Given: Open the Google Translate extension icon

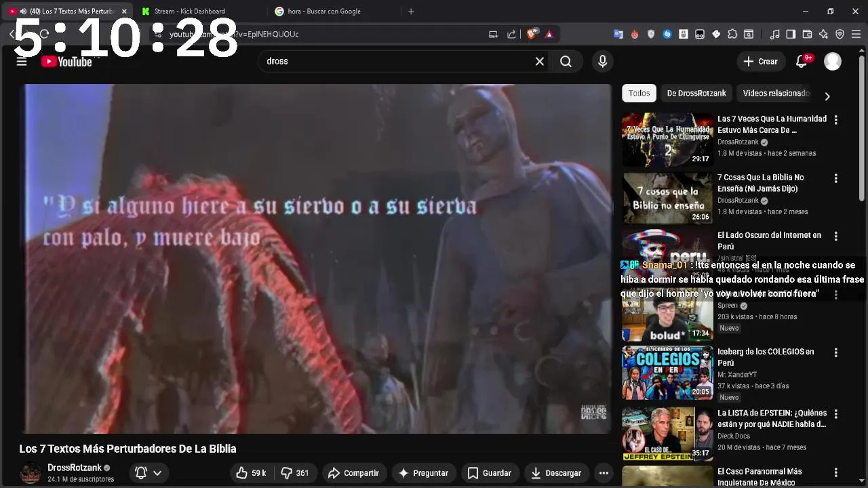Looking at the screenshot, I should click(618, 34).
